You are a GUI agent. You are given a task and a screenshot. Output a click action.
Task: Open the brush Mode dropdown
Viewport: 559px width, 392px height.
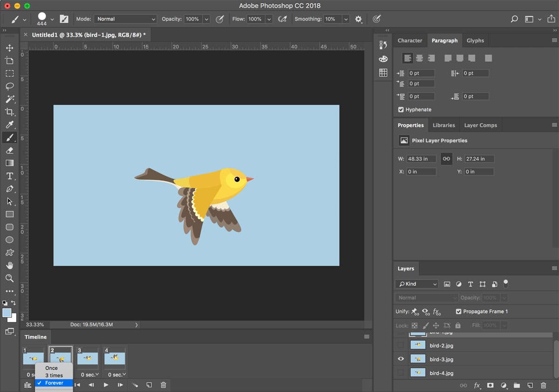tap(126, 19)
